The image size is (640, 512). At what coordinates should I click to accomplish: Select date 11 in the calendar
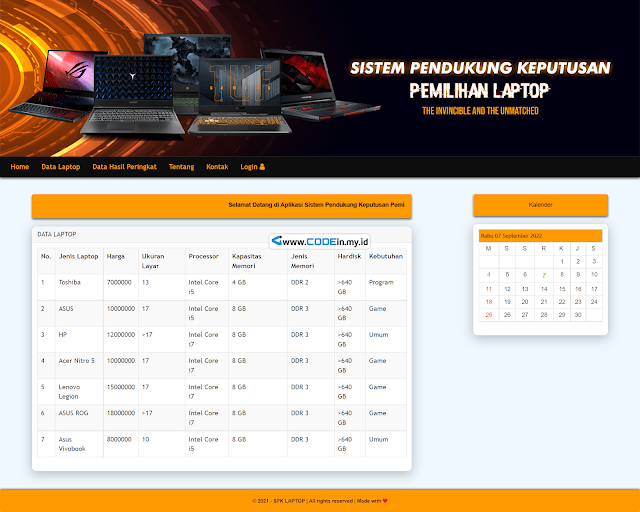[489, 289]
